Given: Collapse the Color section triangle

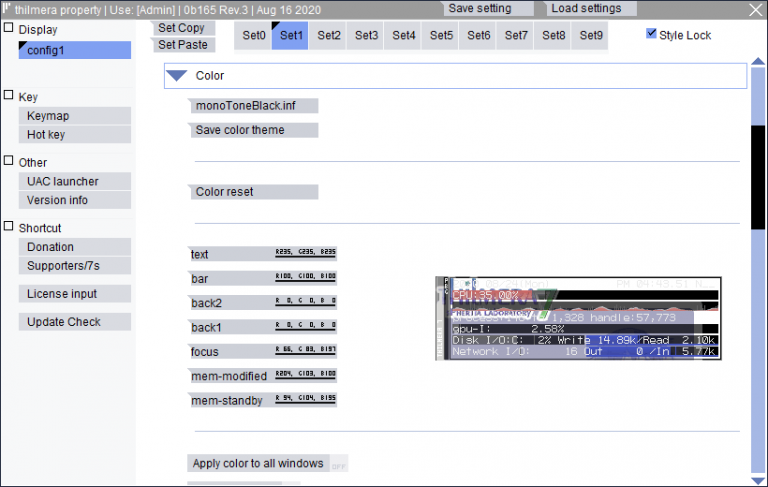Looking at the screenshot, I should click(177, 76).
